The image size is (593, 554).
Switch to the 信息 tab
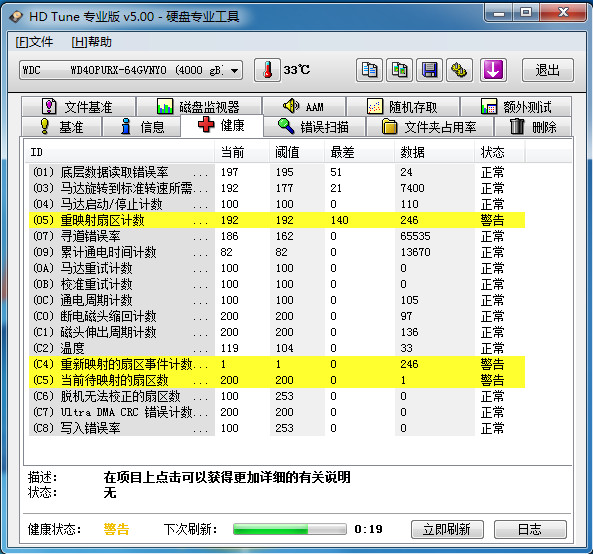click(142, 127)
